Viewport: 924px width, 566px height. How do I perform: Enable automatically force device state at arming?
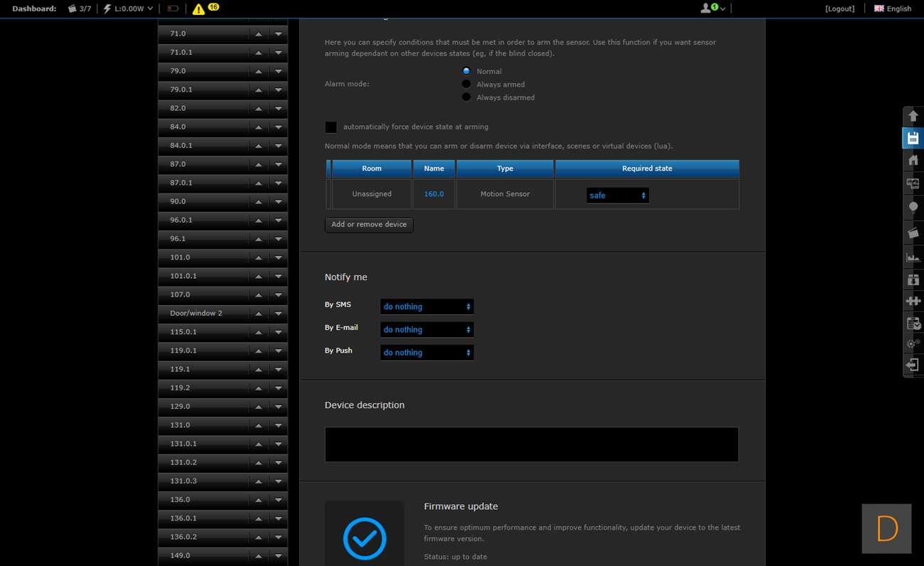tap(331, 127)
